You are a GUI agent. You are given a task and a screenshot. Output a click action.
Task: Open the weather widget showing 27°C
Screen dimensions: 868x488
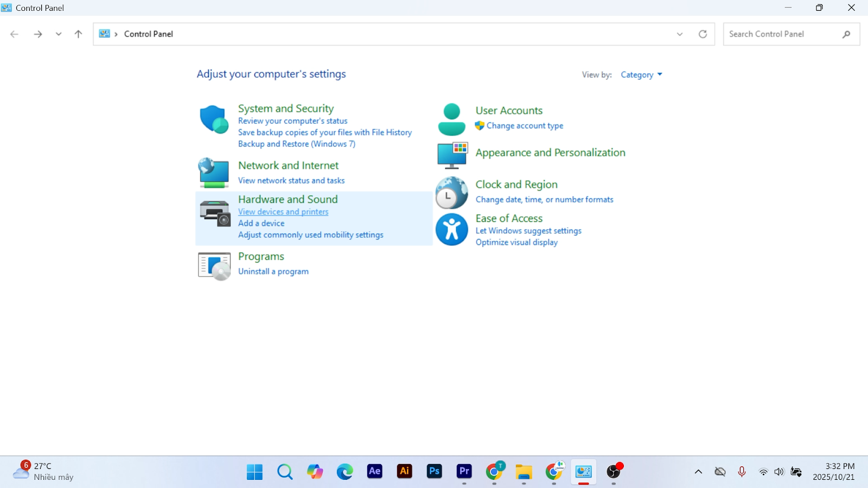43,472
